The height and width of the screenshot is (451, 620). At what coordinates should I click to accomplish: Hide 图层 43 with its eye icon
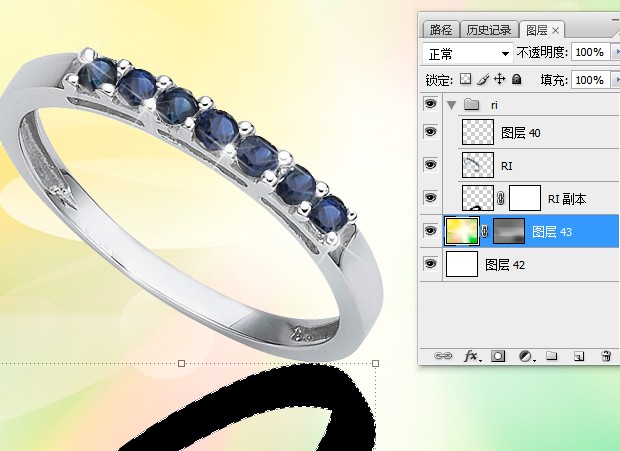pos(430,230)
